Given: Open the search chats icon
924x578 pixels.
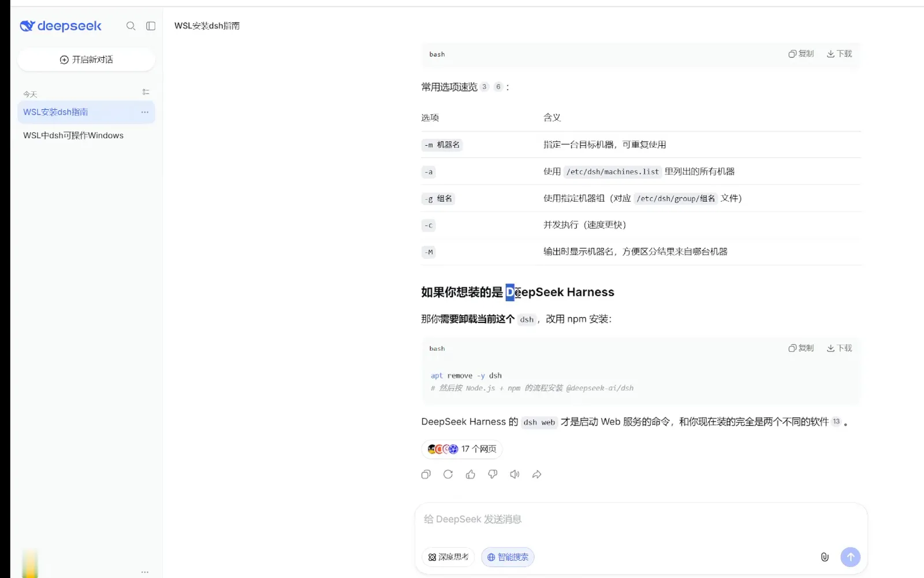Looking at the screenshot, I should (131, 26).
